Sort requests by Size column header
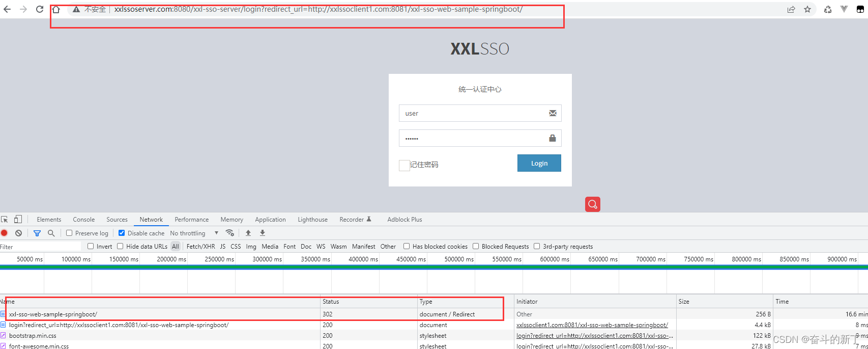 724,302
